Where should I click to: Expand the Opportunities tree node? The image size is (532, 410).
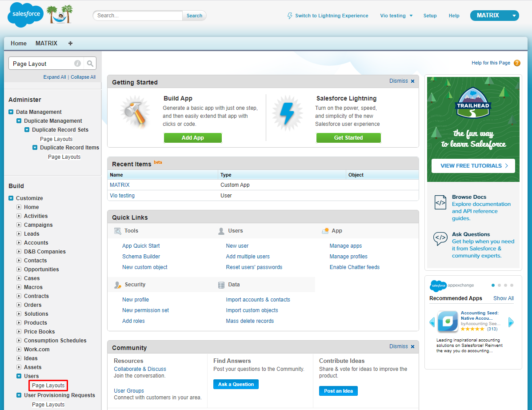click(x=19, y=269)
